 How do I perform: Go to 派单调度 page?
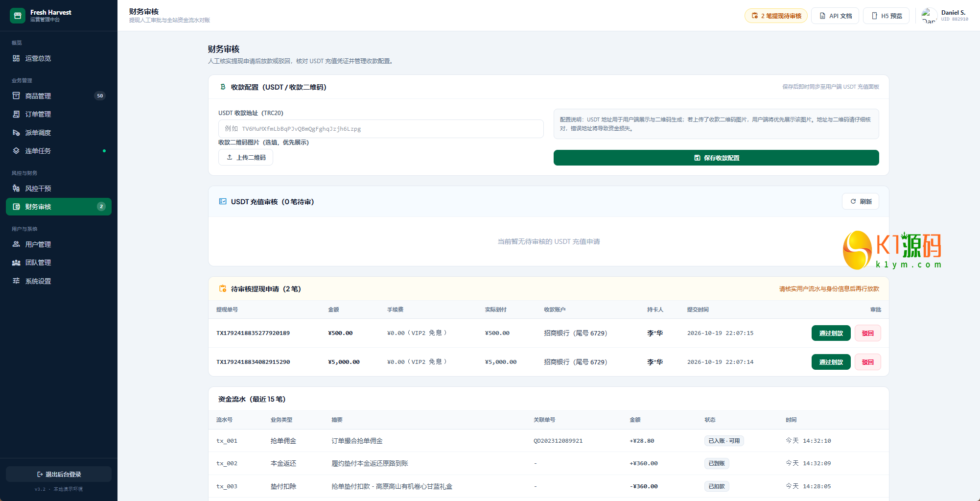point(59,133)
